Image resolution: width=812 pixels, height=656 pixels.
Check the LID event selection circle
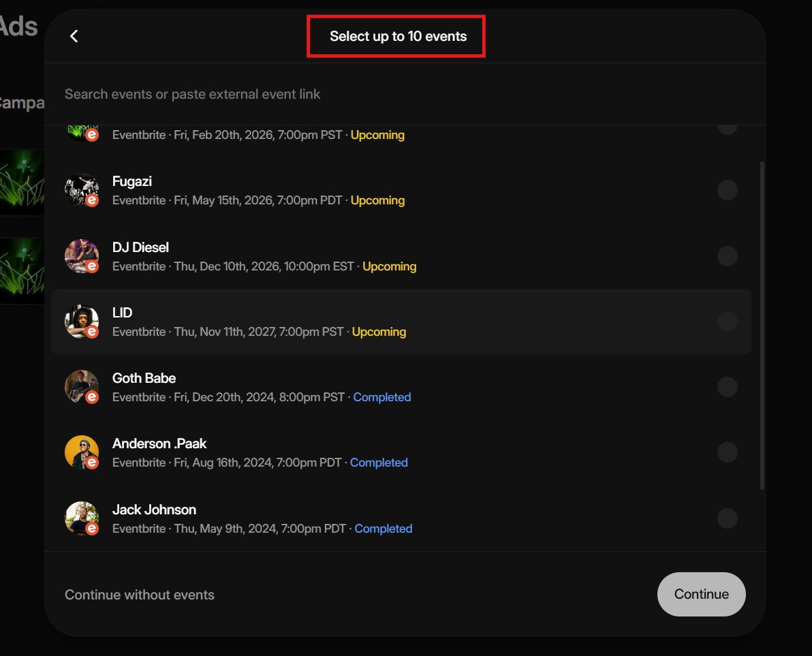727,322
